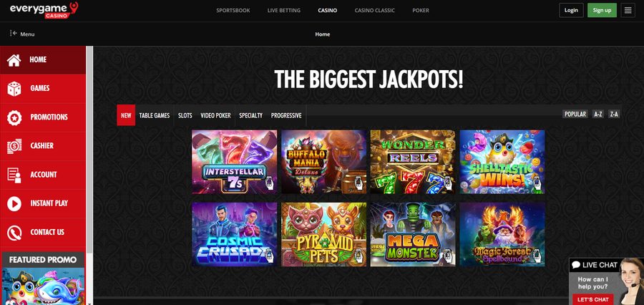Click the Account profile document icon
This screenshot has height=305, width=644.
[x=14, y=175]
